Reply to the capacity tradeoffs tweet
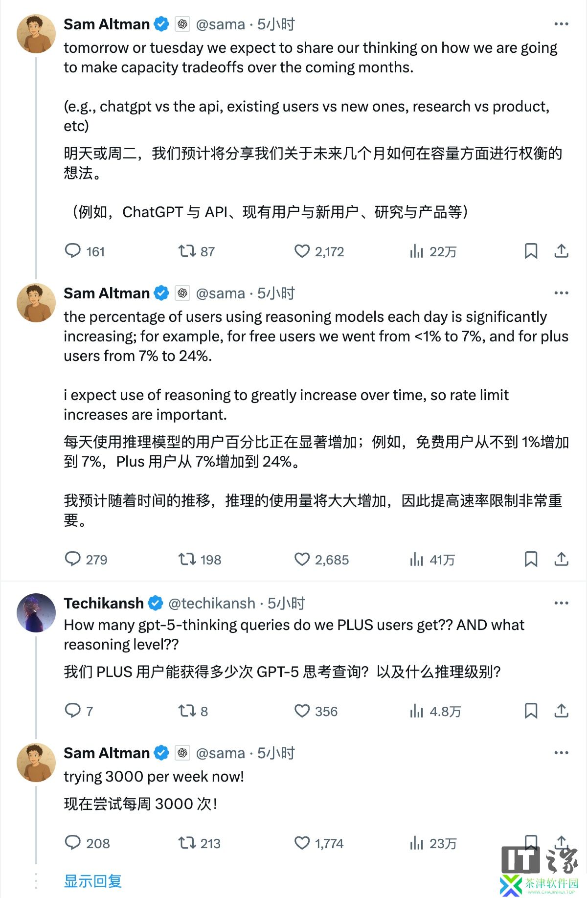 tap(73, 251)
